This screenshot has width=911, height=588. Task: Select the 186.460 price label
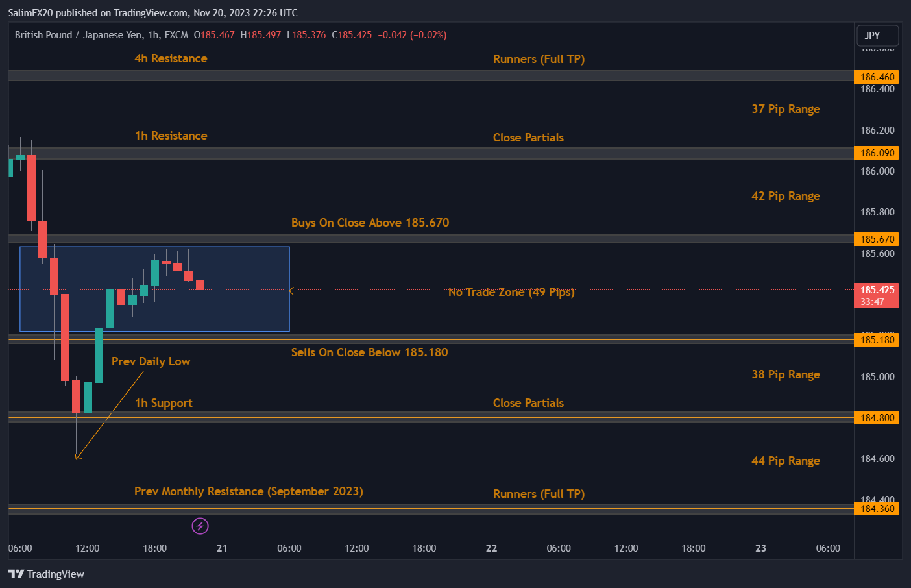[x=877, y=77]
